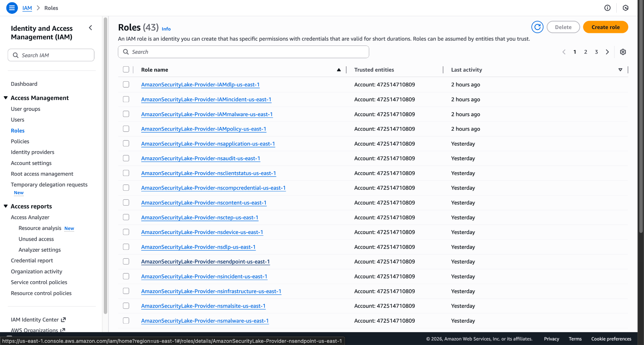Open role AmazonSecurityLake-Provider-nsinfrastructure-us-east-1

coord(211,291)
